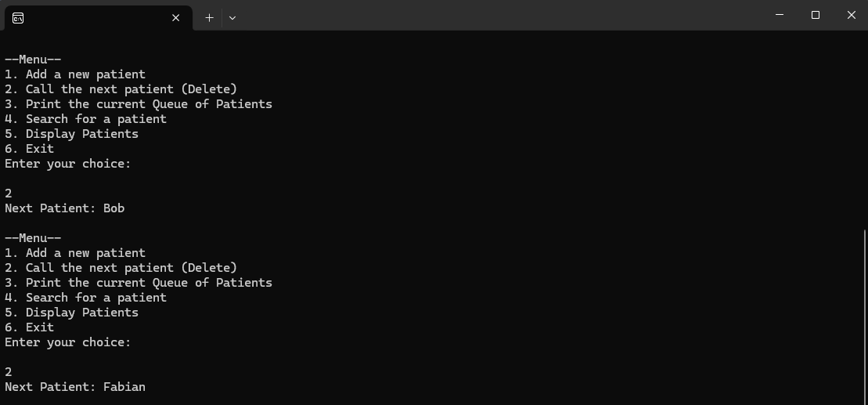868x405 pixels.
Task: Click the lower "Enter your choice:" prompt
Action: click(x=67, y=342)
